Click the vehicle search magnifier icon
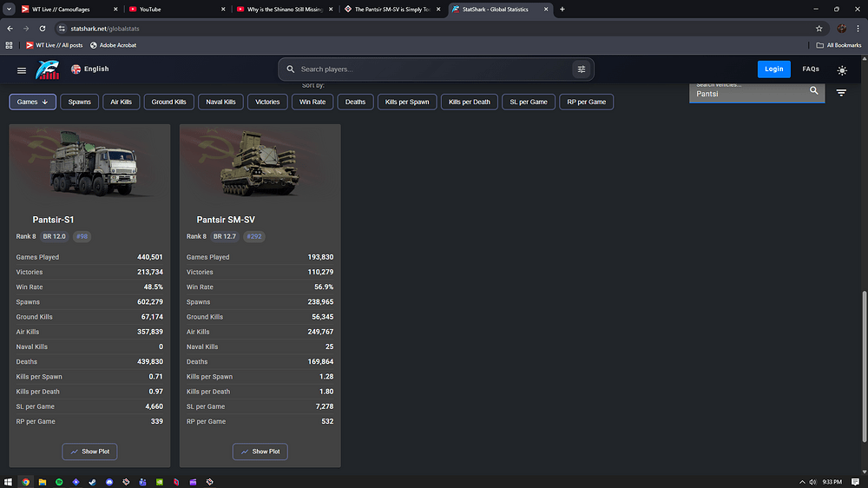The width and height of the screenshot is (868, 488). (x=814, y=90)
